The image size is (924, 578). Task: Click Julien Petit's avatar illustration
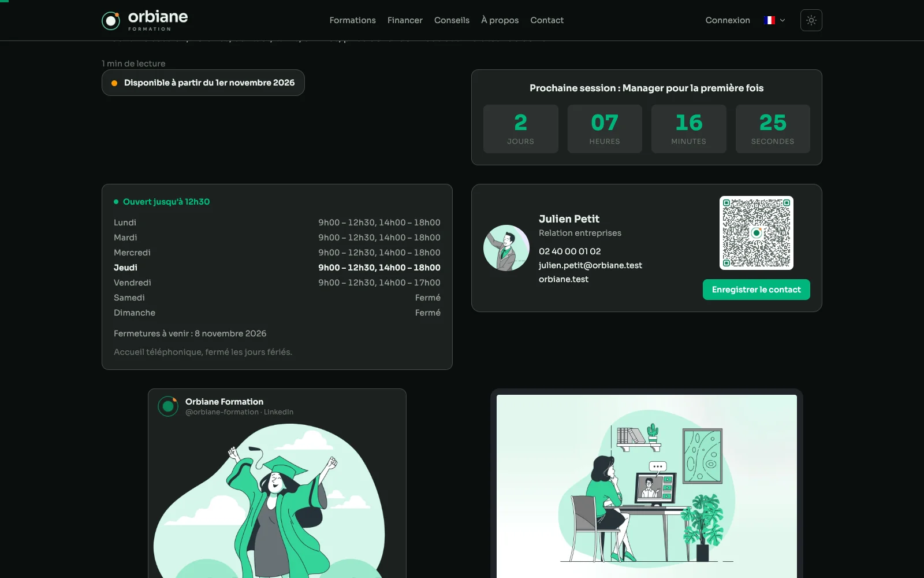(506, 248)
